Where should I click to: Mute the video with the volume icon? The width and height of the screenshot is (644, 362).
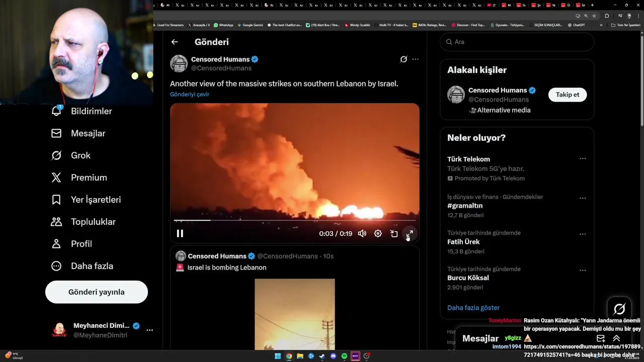point(362,233)
